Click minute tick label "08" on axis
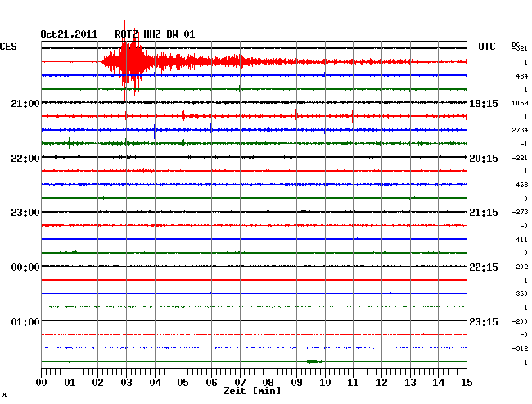This screenshot has height=404, width=532. tap(268, 383)
